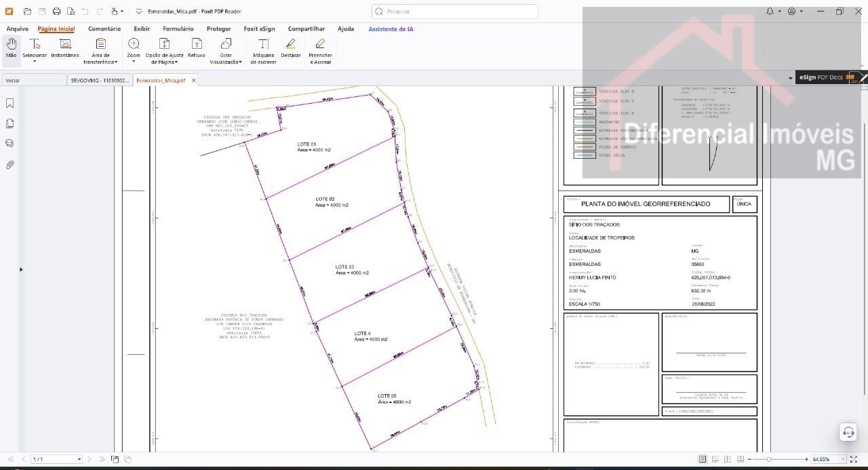Open Preencher e Assinar tool
868x470 pixels.
(x=320, y=51)
